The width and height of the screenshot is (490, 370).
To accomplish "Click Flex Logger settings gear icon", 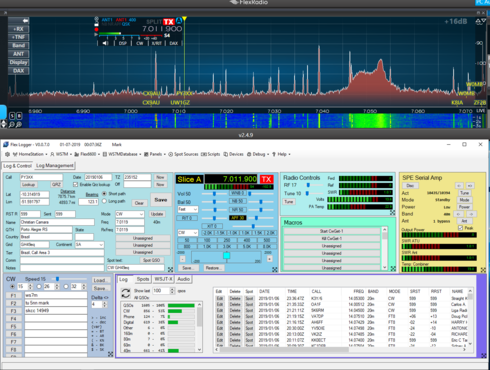I will click(7, 154).
